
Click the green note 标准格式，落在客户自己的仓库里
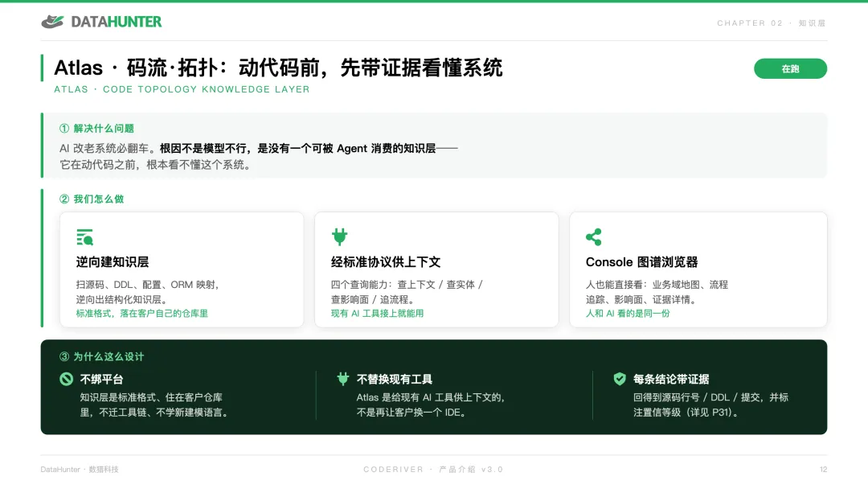(141, 314)
